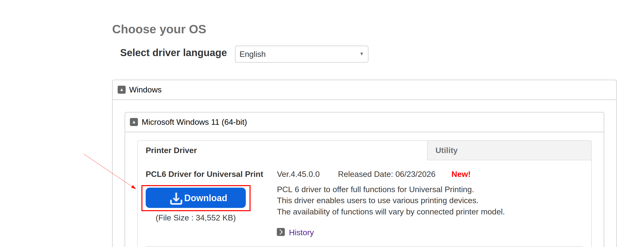Collapse the Windows section arrow icon

pos(122,90)
